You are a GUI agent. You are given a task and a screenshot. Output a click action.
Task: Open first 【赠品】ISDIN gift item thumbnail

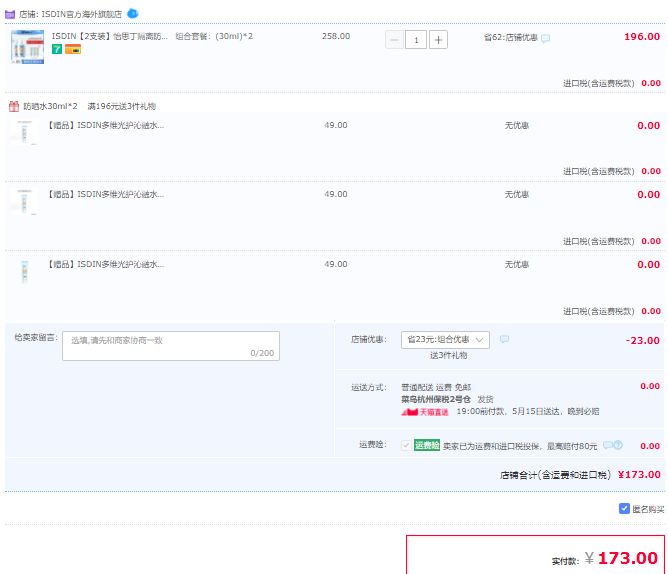tap(24, 133)
